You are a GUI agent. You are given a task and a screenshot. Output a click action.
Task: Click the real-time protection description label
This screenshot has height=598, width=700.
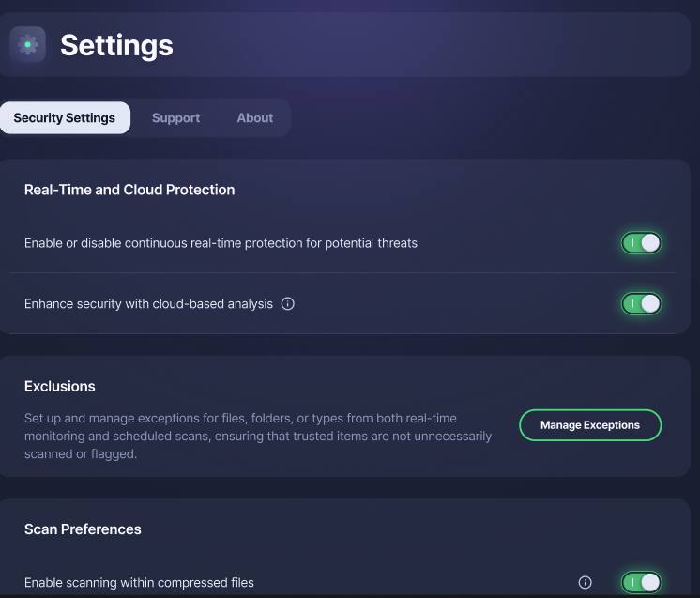click(x=221, y=243)
